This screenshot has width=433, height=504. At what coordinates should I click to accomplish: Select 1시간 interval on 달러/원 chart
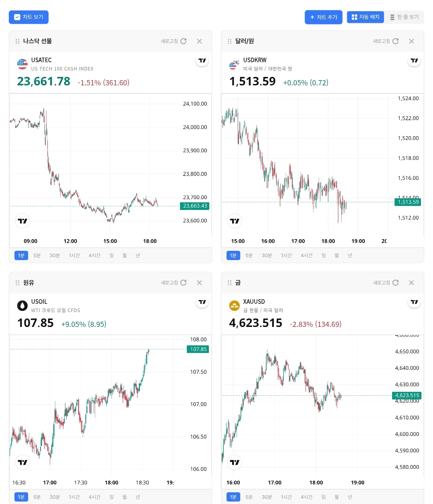286,256
